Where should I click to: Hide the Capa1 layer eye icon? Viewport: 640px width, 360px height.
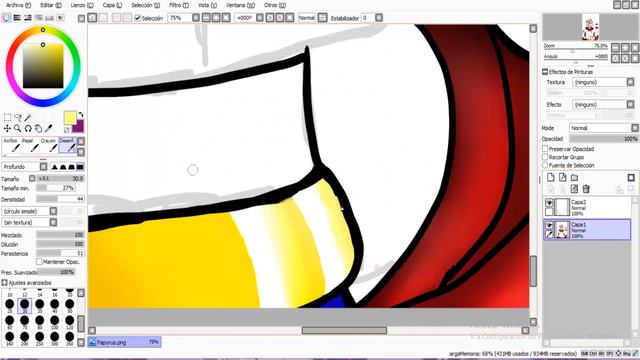click(x=549, y=225)
